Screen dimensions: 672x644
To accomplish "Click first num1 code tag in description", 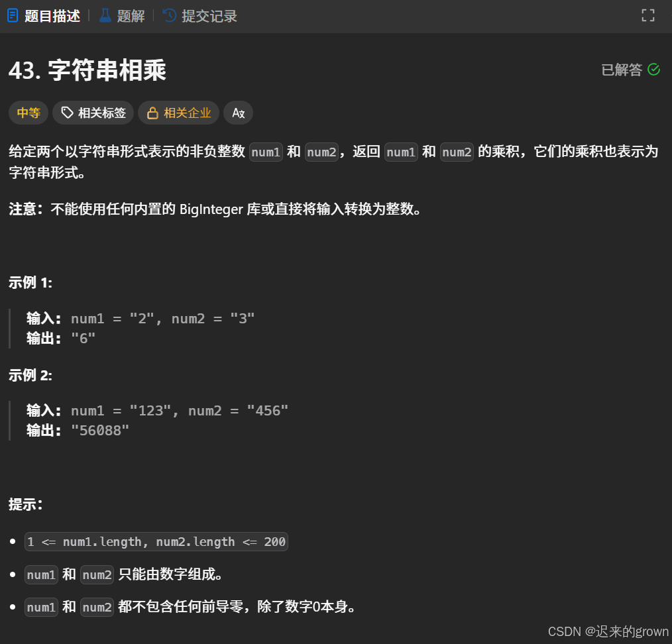I will point(266,152).
